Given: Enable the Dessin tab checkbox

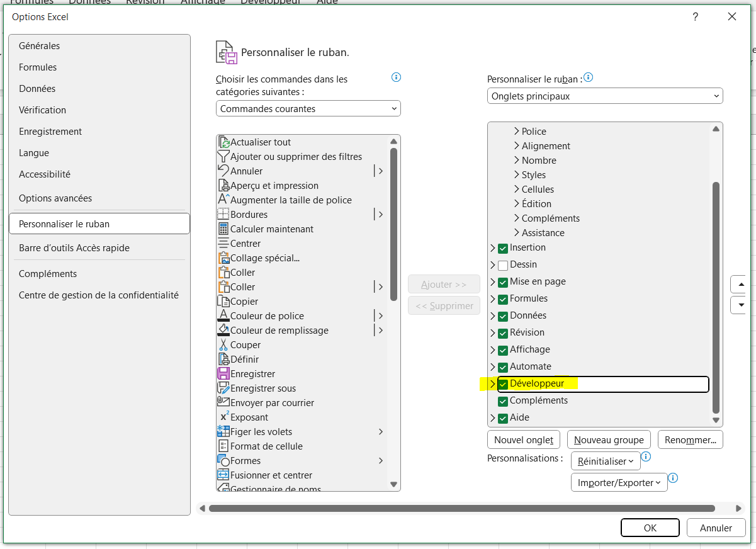Looking at the screenshot, I should click(503, 265).
